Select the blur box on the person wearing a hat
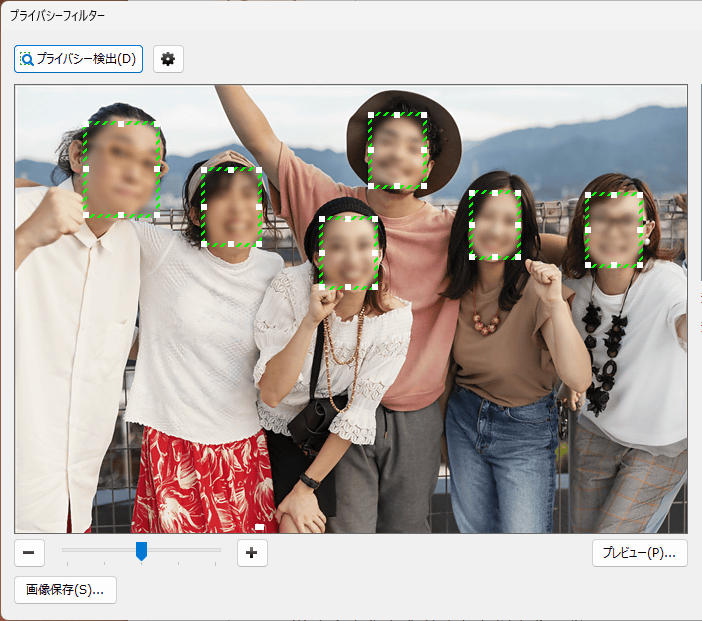This screenshot has height=621, width=702. pos(397,151)
